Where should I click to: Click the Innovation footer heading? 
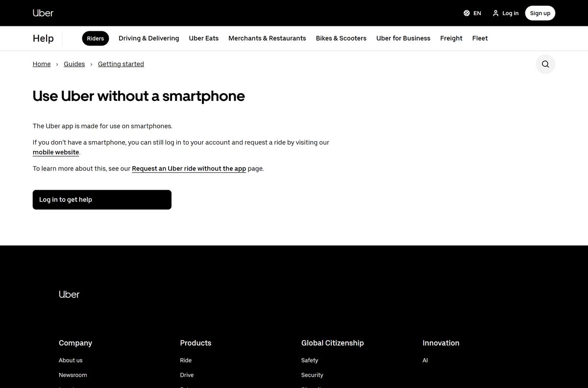pos(441,343)
